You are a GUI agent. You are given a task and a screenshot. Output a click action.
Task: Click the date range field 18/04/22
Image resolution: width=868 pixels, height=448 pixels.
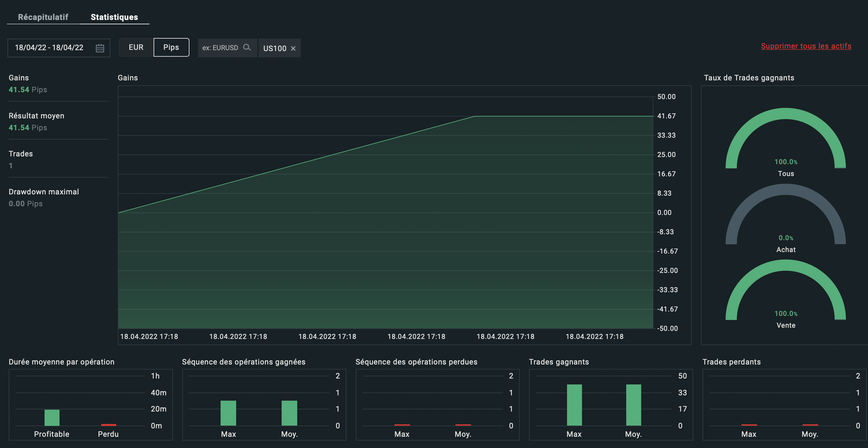coord(49,48)
